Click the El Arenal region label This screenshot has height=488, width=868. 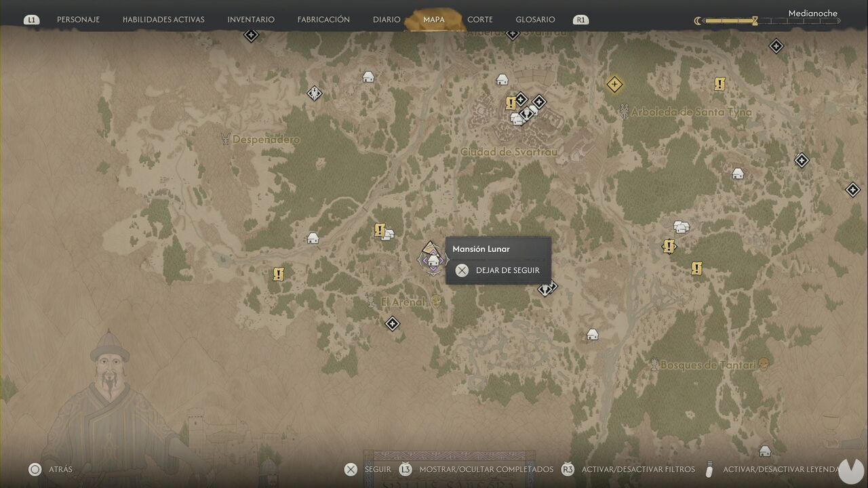point(403,302)
